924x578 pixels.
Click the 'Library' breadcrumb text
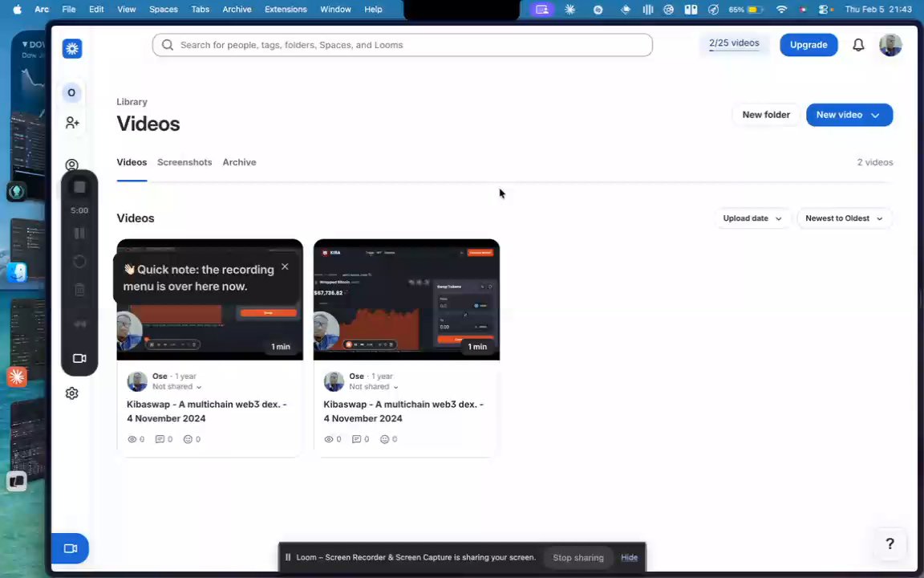[x=132, y=102]
